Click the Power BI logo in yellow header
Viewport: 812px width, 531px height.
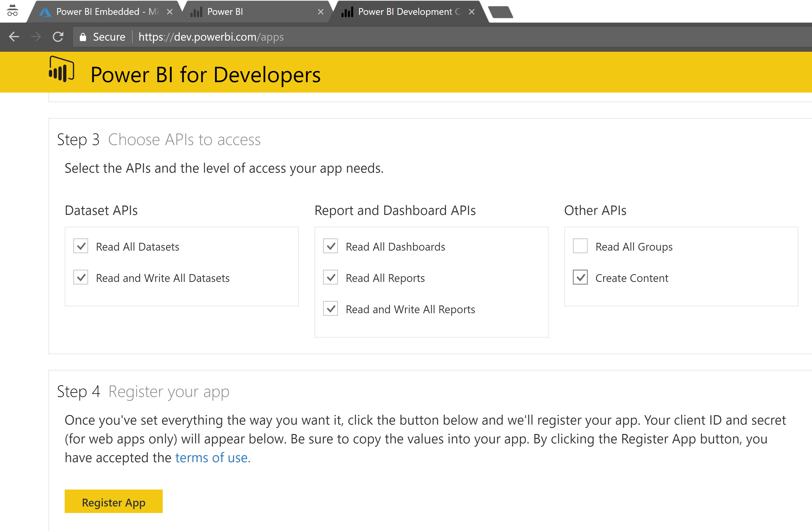(62, 72)
